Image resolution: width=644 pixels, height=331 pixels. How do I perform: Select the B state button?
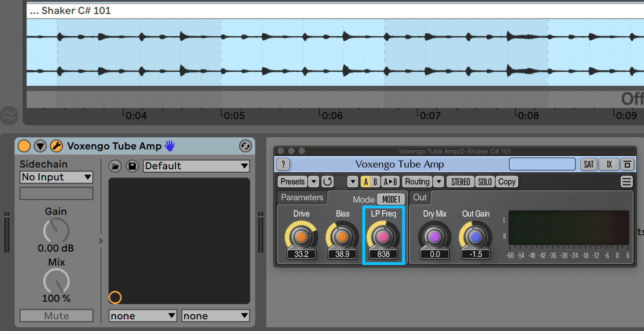point(375,182)
